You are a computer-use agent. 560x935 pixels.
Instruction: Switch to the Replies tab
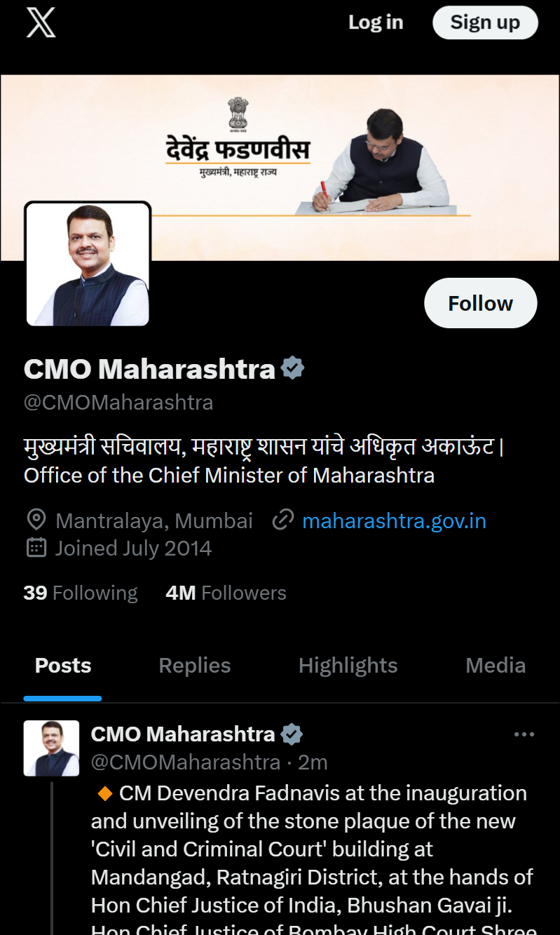click(x=194, y=666)
